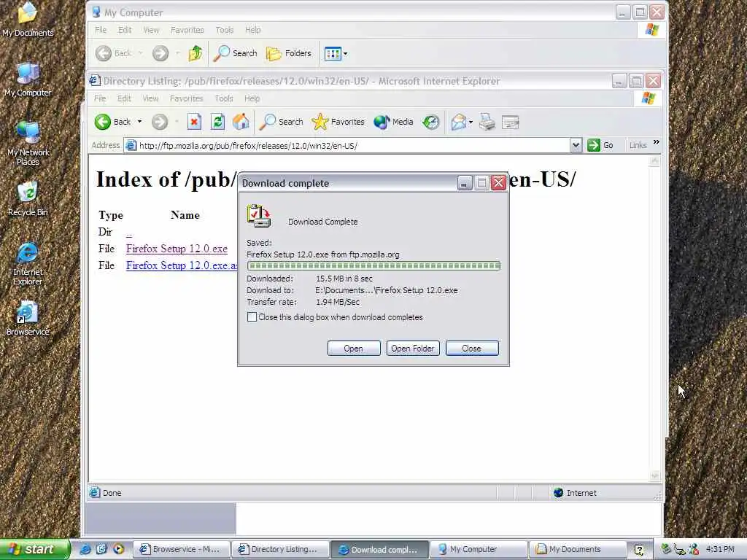Click the Mail icon in Internet Explorer toolbar
Viewport: 747px width, 560px height.
click(458, 122)
